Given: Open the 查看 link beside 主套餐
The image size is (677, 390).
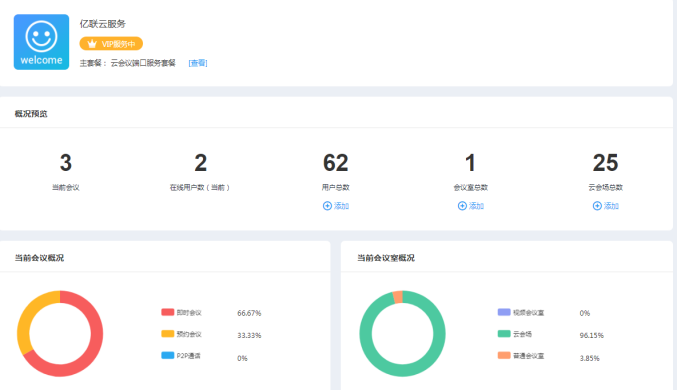Looking at the screenshot, I should point(198,63).
